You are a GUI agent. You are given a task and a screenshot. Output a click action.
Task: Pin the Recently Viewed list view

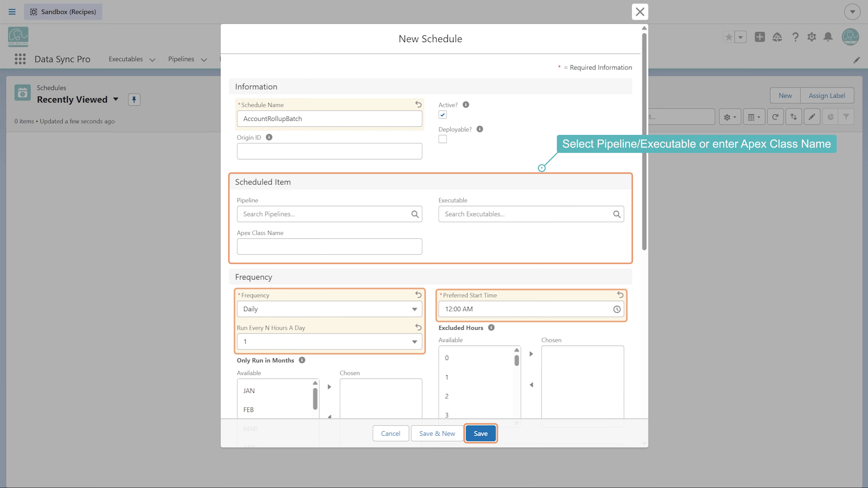tap(134, 99)
